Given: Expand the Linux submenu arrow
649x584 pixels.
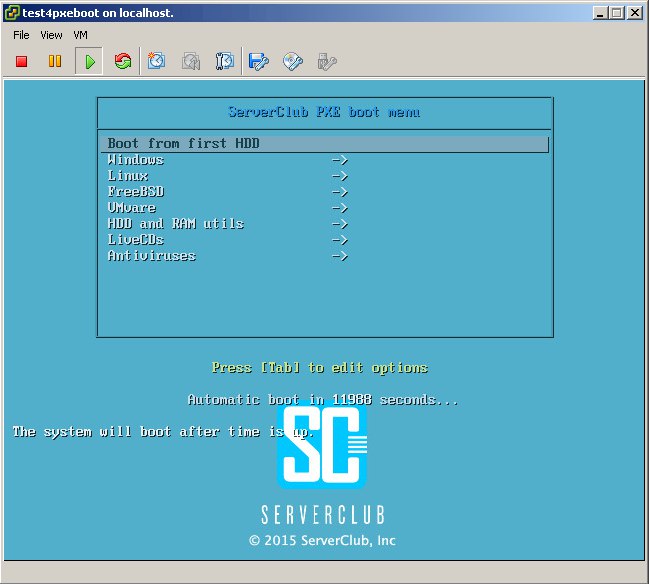Looking at the screenshot, I should click(x=340, y=176).
